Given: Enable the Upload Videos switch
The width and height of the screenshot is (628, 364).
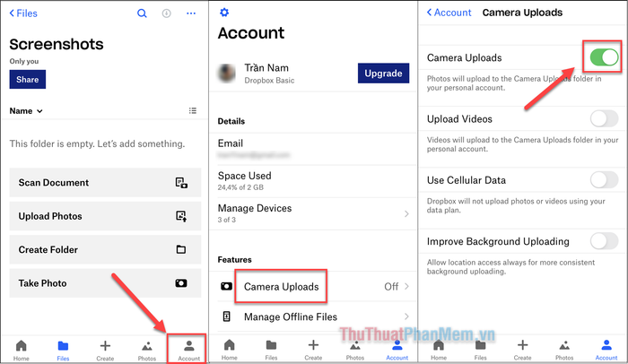Looking at the screenshot, I should (x=604, y=118).
